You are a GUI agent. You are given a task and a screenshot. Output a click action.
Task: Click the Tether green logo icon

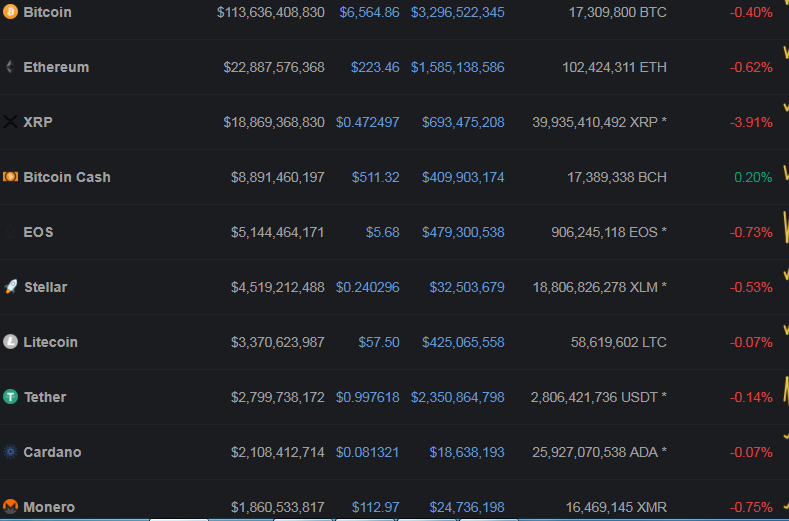click(x=10, y=397)
